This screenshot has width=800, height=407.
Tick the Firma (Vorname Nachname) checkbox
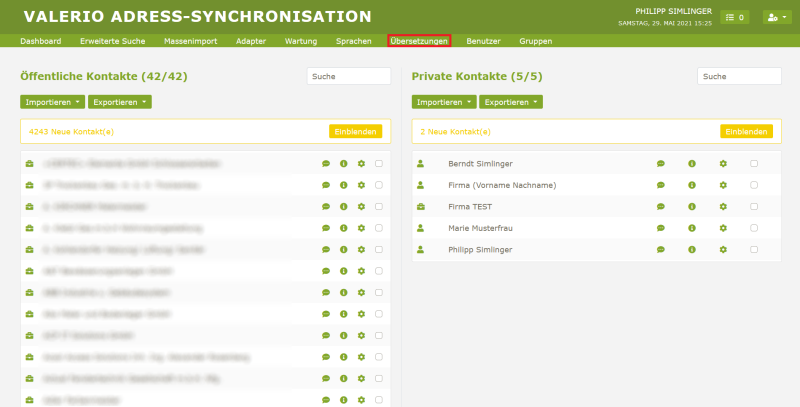[x=754, y=185]
